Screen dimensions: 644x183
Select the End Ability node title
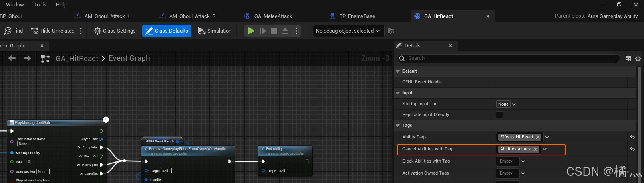coord(274,149)
